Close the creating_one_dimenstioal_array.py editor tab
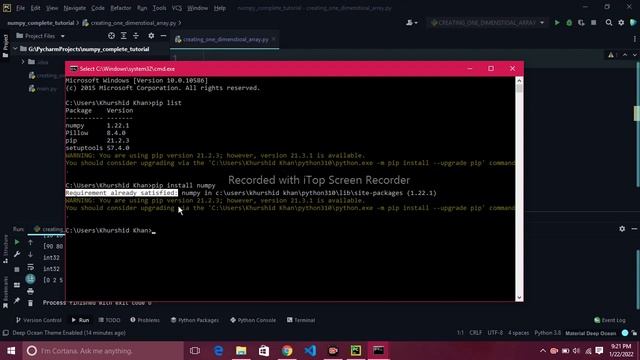This screenshot has height=360, width=640. coord(274,39)
